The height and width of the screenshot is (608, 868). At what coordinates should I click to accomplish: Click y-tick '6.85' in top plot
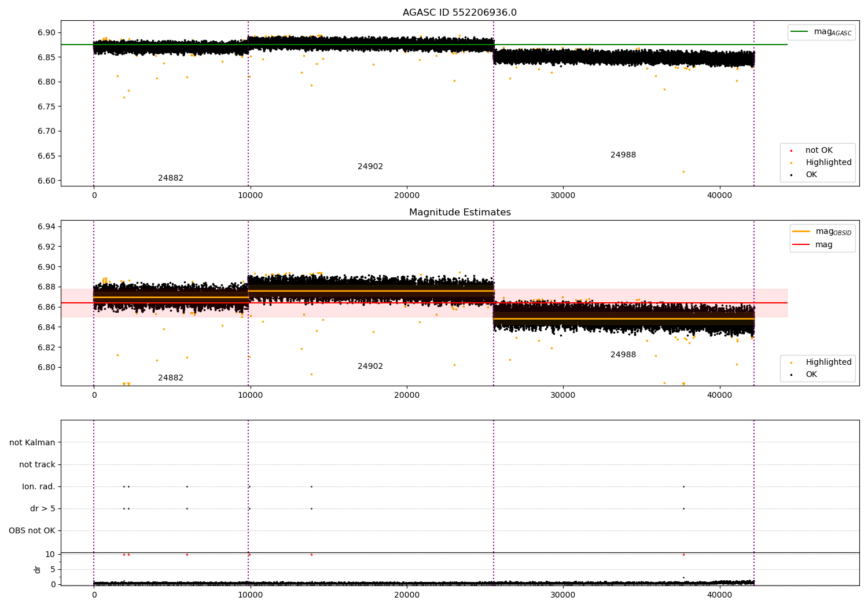[46, 57]
